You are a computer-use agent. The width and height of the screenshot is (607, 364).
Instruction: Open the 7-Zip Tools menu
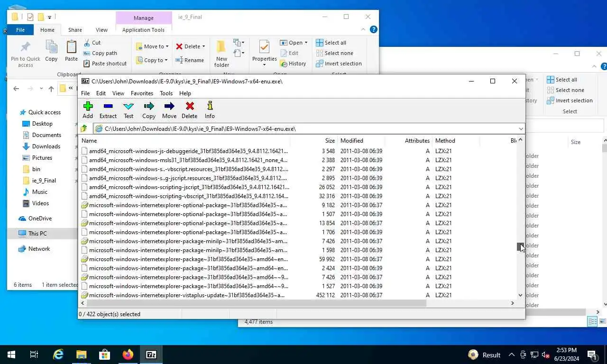166,93
